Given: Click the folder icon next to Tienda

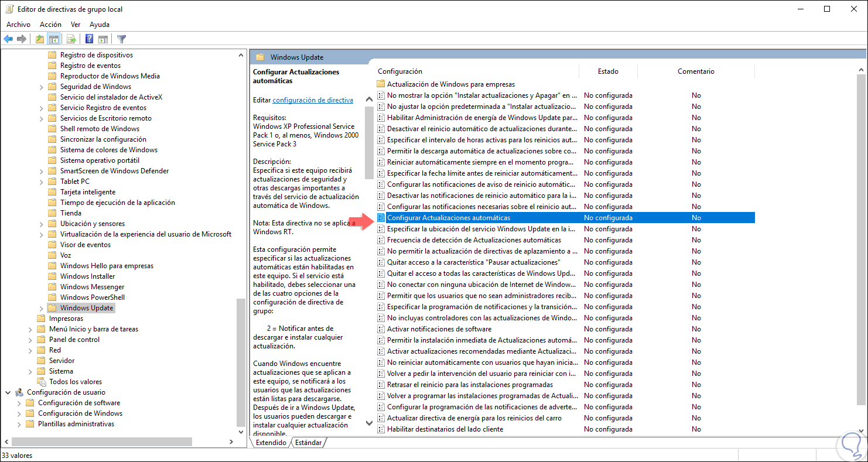Looking at the screenshot, I should (52, 213).
